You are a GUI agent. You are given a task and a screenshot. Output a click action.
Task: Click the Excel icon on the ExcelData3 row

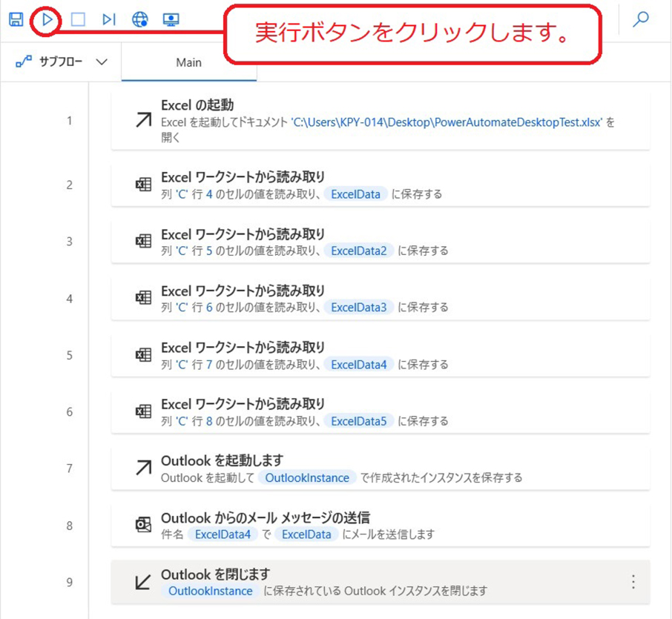pos(143,298)
